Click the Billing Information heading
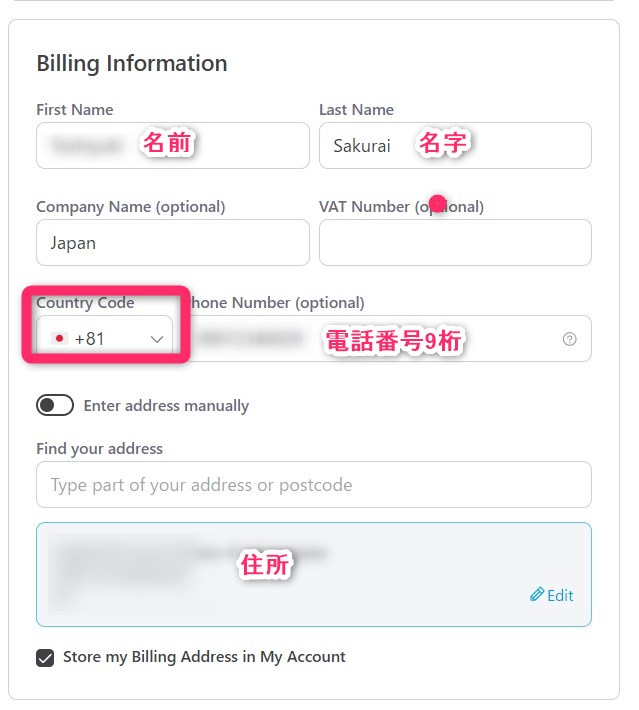Viewport: 639px width, 710px height. tap(132, 63)
